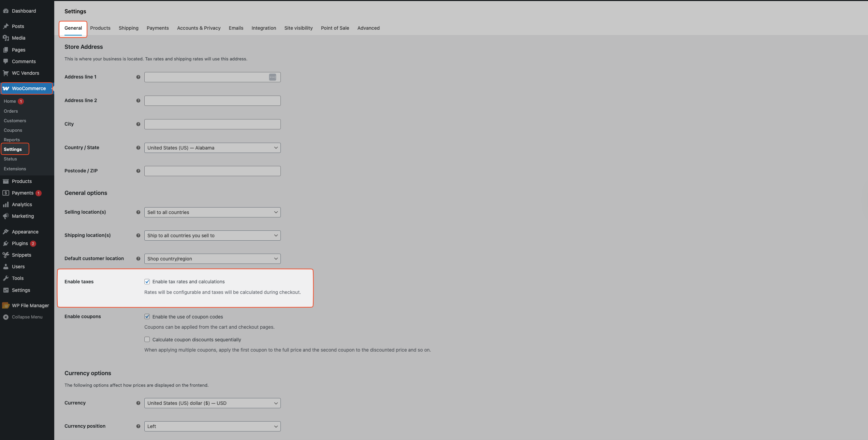Show help tooltip for Address line 1
Viewport: 868px width, 440px height.
tap(138, 77)
